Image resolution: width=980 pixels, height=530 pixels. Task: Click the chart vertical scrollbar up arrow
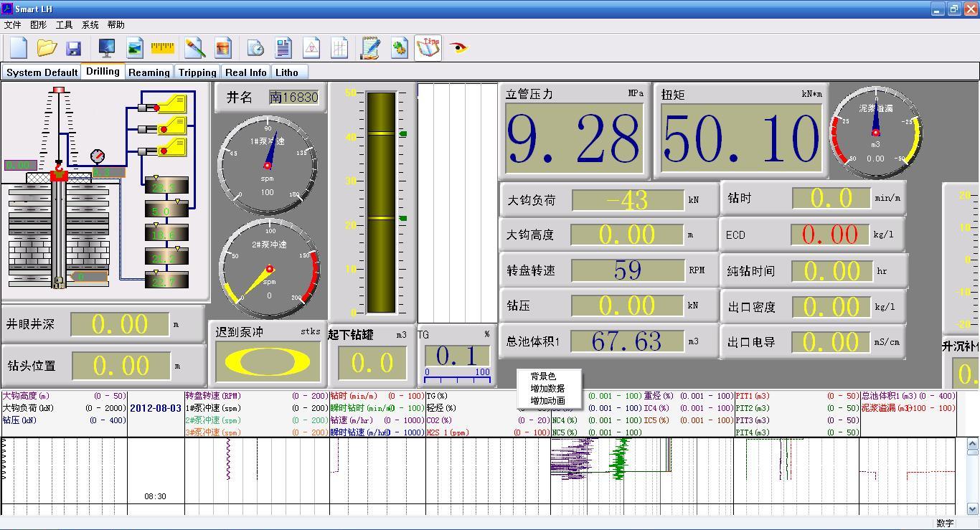coord(973,443)
